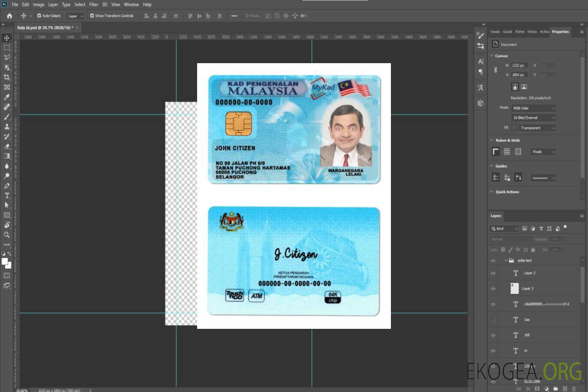
Task: Select the Eyedropper tool
Action: [7, 97]
